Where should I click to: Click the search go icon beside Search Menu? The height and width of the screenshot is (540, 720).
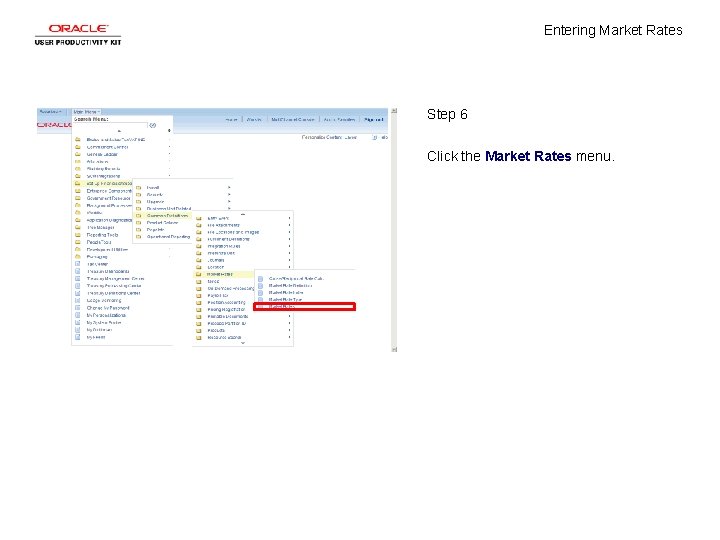[x=152, y=125]
